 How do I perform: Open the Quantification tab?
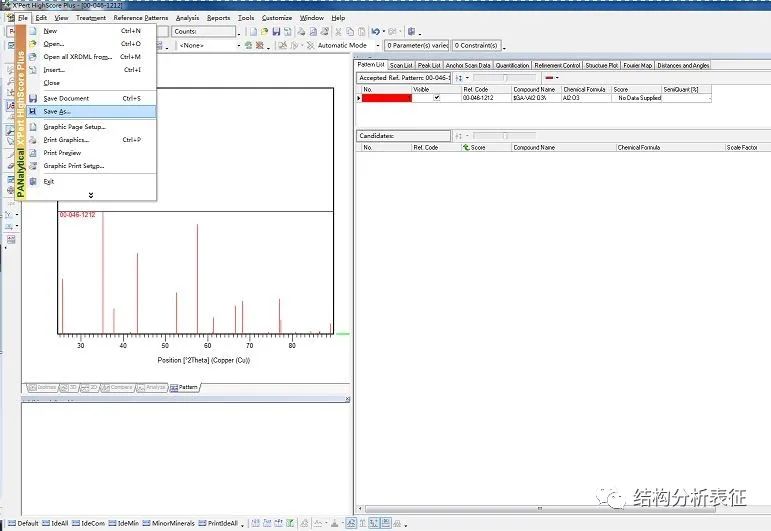(x=512, y=65)
